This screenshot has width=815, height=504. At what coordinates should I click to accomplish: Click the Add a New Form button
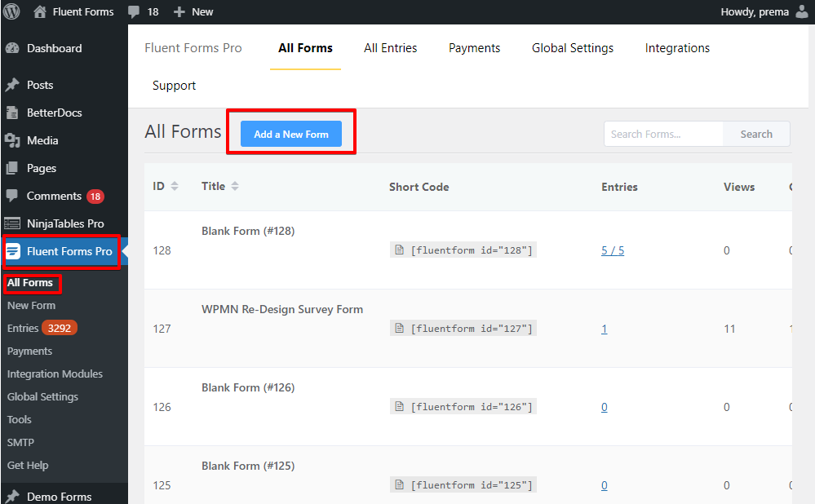[x=291, y=134]
